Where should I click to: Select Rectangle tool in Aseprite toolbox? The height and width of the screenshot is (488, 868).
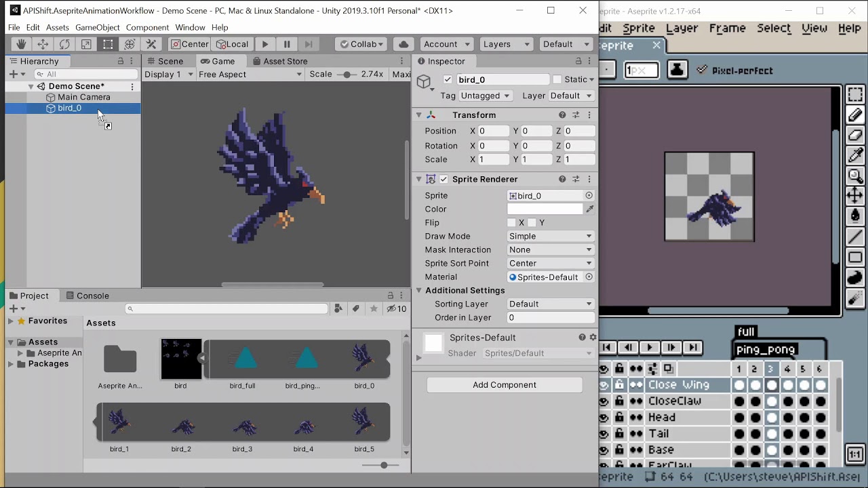pyautogui.click(x=855, y=257)
